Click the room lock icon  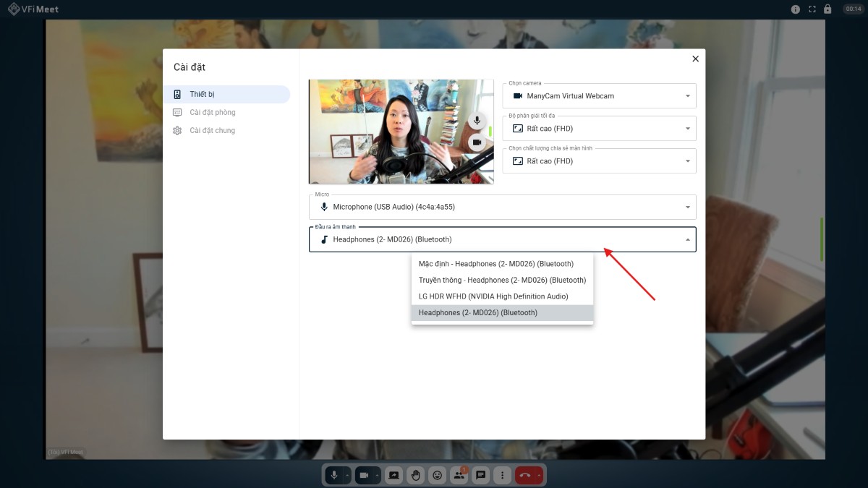point(827,9)
